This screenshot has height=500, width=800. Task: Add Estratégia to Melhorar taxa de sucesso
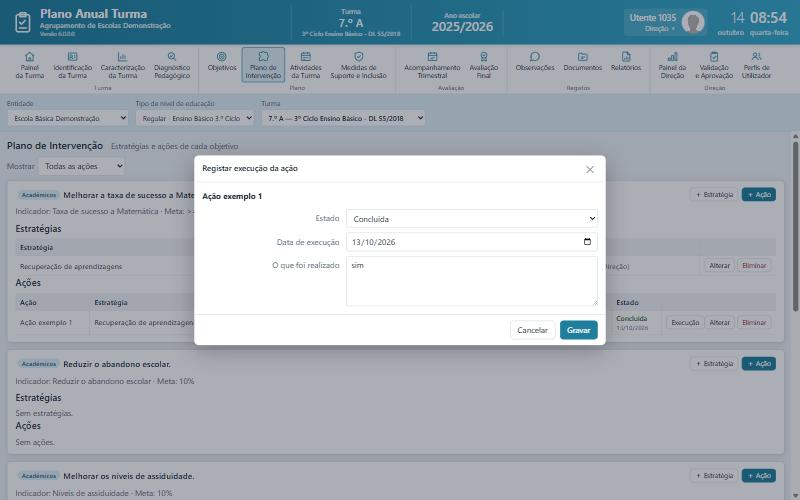tap(714, 195)
